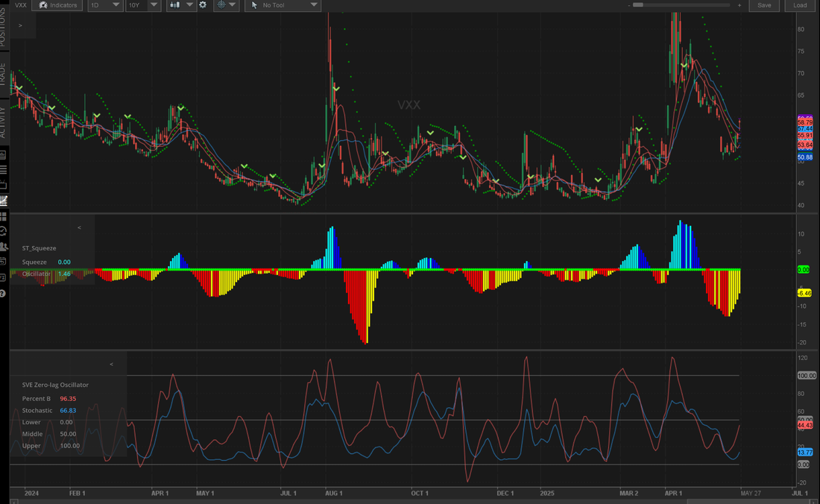
Task: Click the Percent B value 96.35
Action: pos(68,398)
